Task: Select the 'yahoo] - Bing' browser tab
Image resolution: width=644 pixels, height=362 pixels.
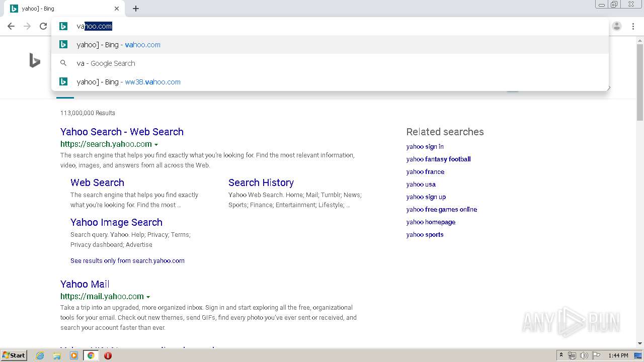Action: tap(64, 9)
